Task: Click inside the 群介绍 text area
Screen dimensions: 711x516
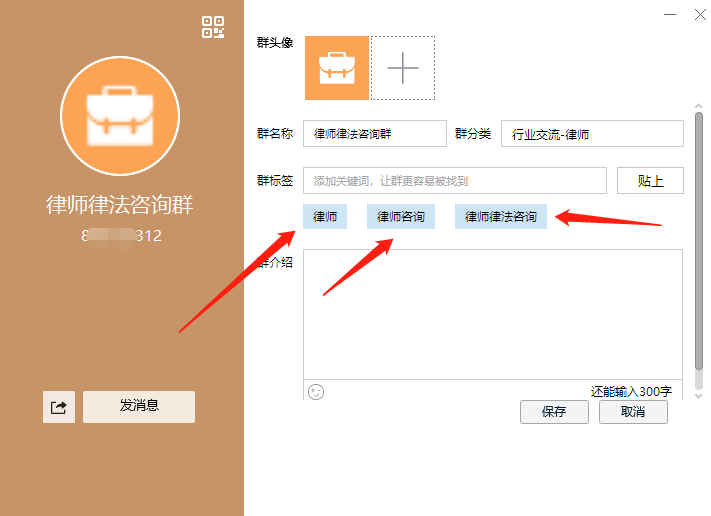Action: (493, 314)
